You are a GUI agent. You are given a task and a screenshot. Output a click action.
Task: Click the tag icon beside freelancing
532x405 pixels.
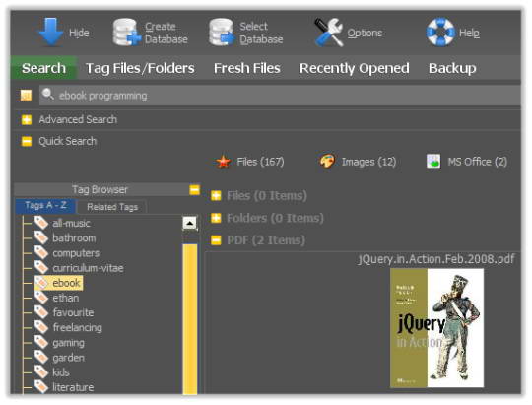click(41, 327)
